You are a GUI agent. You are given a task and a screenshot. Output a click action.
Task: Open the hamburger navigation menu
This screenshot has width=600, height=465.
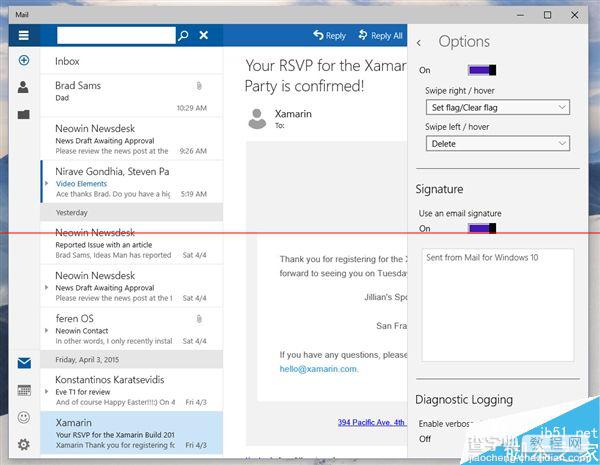coord(24,35)
